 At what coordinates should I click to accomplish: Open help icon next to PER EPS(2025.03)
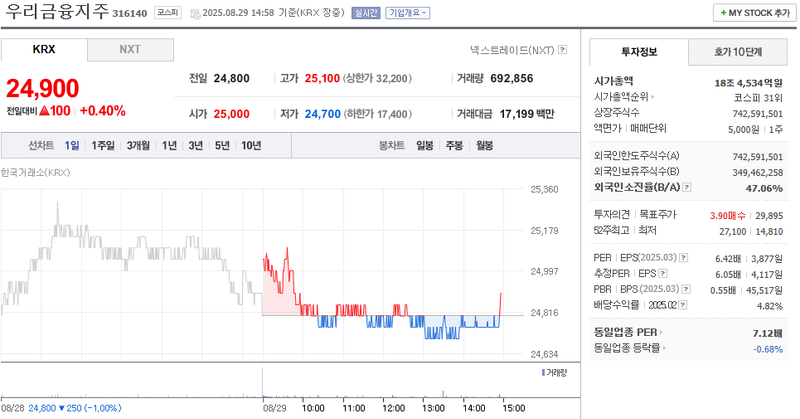click(x=684, y=258)
